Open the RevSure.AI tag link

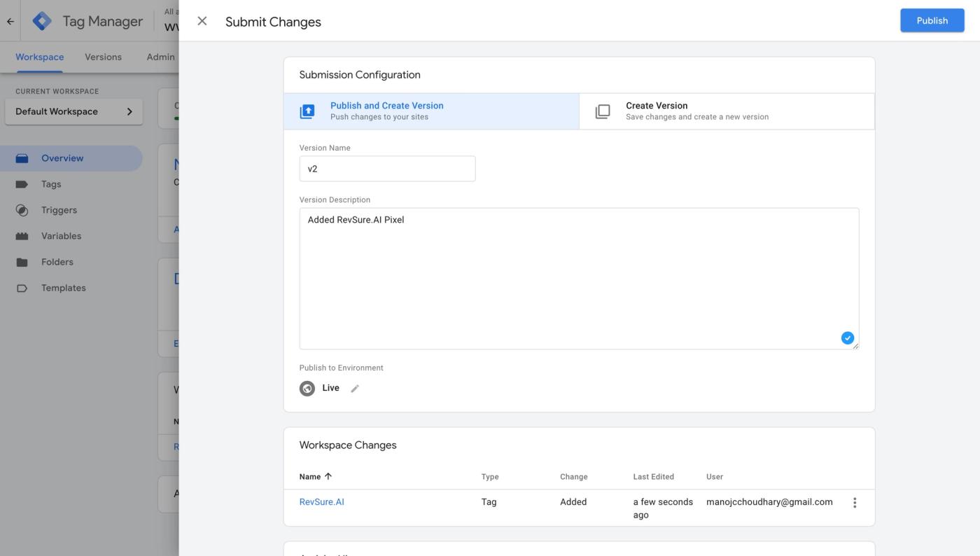[x=321, y=502]
